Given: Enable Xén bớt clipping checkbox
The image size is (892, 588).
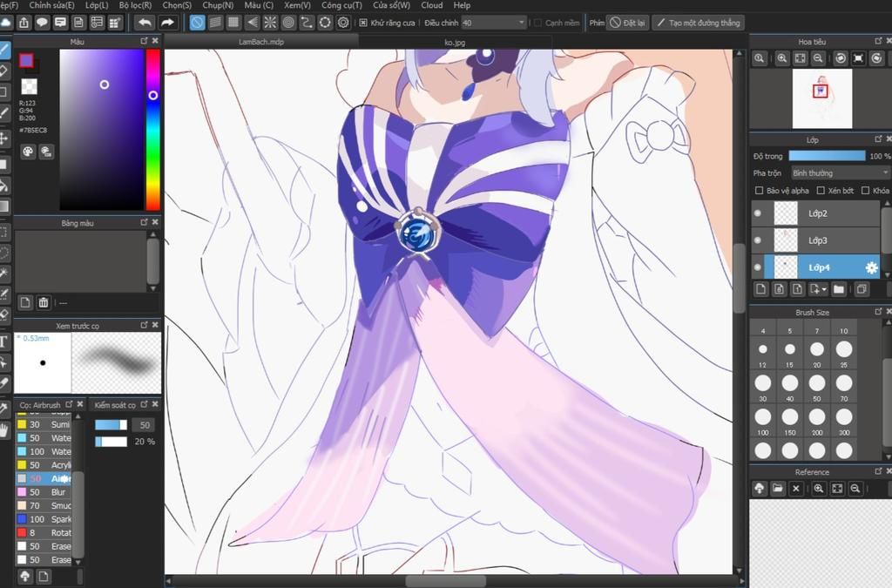Looking at the screenshot, I should 821,191.
